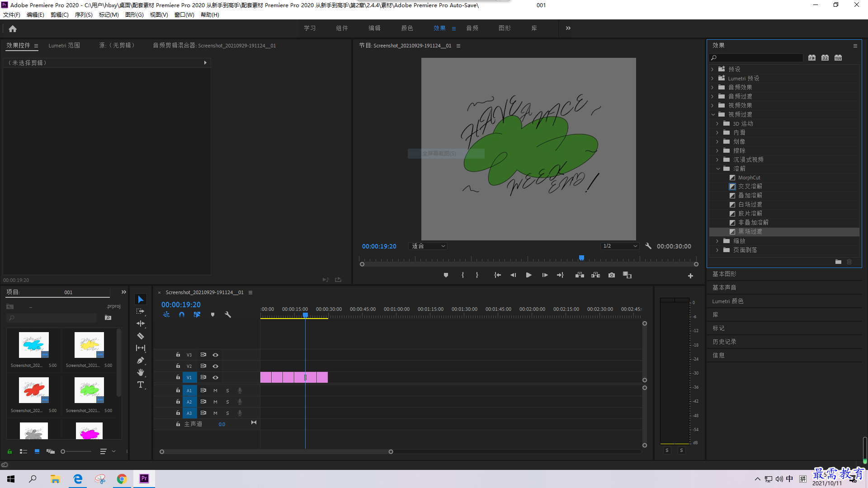This screenshot has height=488, width=868.
Task: Toggle snap magnet in timeline
Action: (x=182, y=314)
